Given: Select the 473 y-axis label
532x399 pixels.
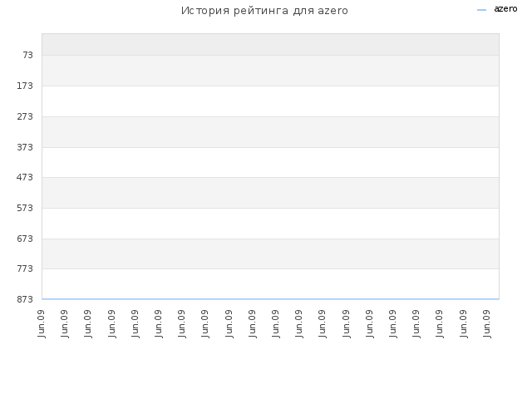Looking at the screenshot, I should pos(25,177).
